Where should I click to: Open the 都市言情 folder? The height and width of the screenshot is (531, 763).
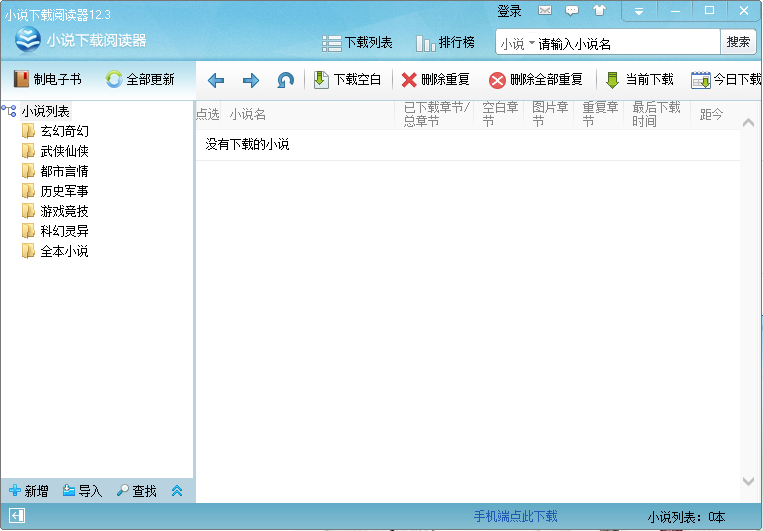coord(55,171)
